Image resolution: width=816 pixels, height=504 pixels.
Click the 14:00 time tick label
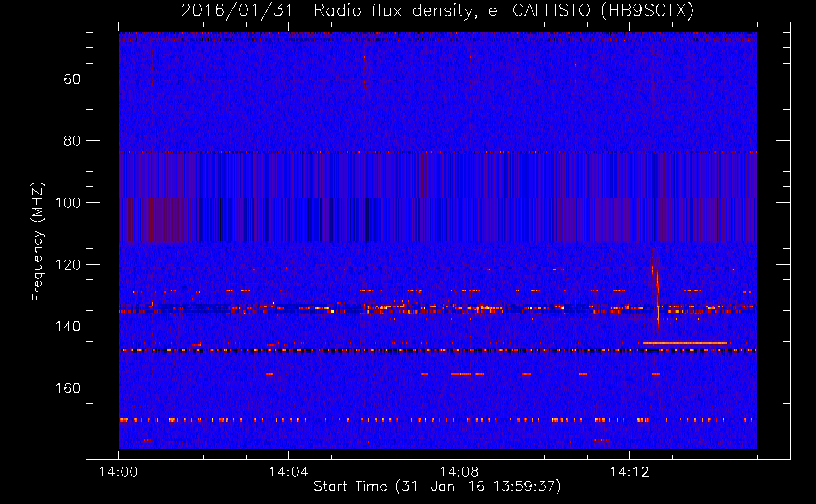(x=119, y=472)
